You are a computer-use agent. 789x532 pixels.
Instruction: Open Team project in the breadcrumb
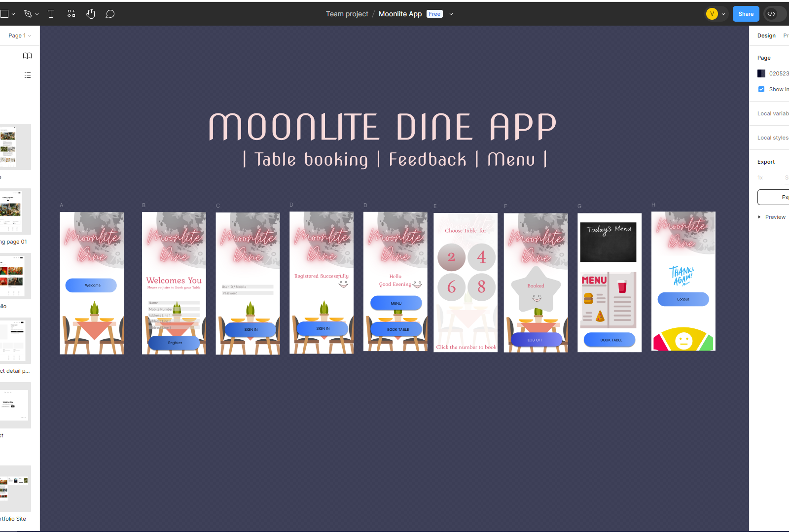pyautogui.click(x=347, y=13)
